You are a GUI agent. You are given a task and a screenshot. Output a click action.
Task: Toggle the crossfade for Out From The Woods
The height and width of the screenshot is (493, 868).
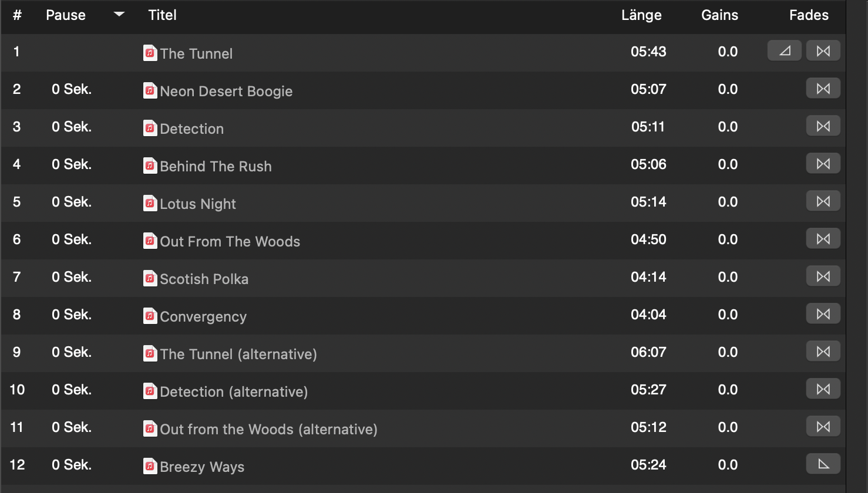pyautogui.click(x=823, y=239)
